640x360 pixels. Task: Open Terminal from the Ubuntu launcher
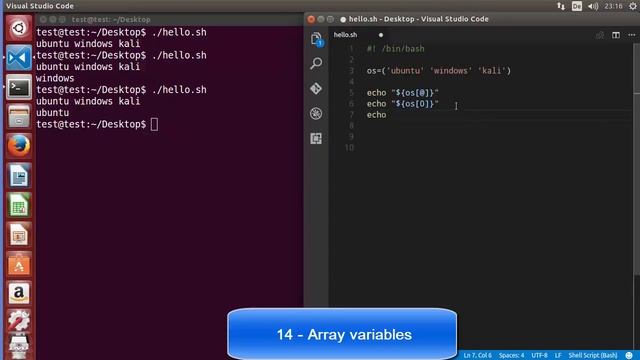pos(18,87)
